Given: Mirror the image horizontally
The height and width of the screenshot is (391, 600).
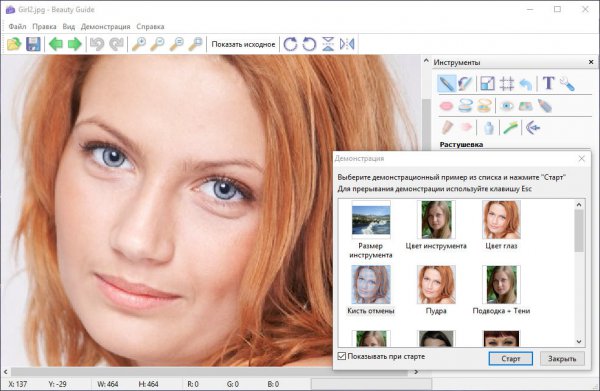Looking at the screenshot, I should 347,44.
